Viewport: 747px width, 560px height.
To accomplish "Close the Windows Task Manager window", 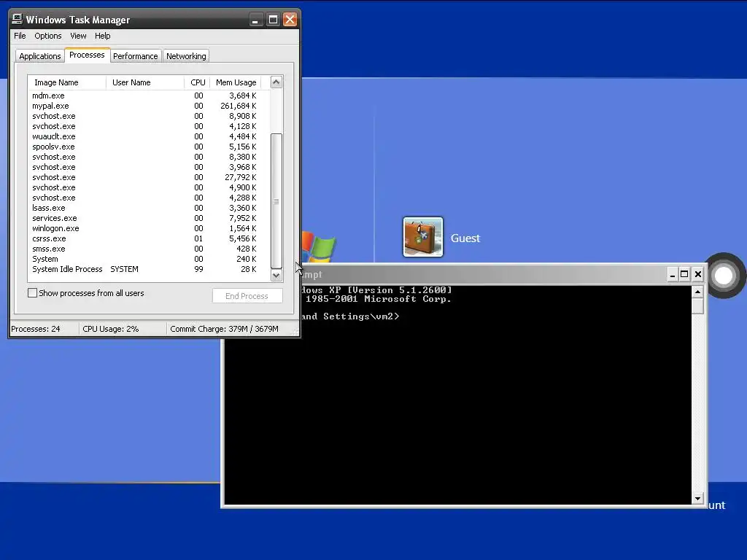I will 290,20.
